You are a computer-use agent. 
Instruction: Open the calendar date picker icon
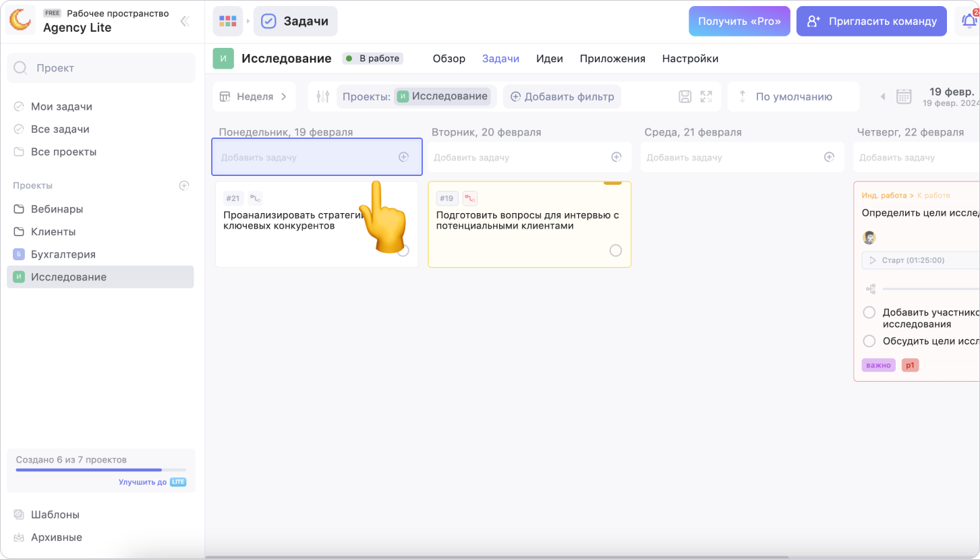[x=904, y=96]
